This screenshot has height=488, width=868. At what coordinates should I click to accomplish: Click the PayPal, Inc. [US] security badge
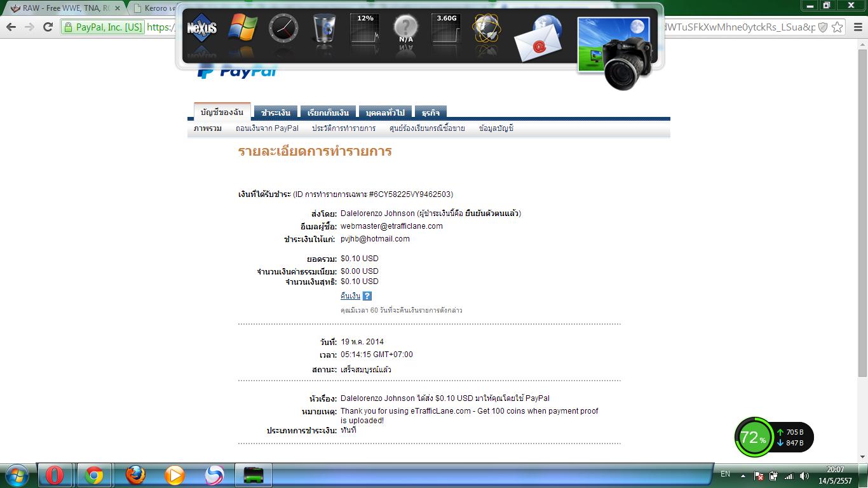tap(104, 27)
